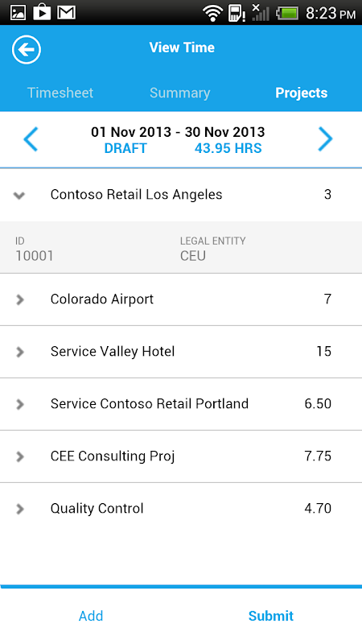Switch to the Summary tab
This screenshot has height=644, width=362.
179,93
